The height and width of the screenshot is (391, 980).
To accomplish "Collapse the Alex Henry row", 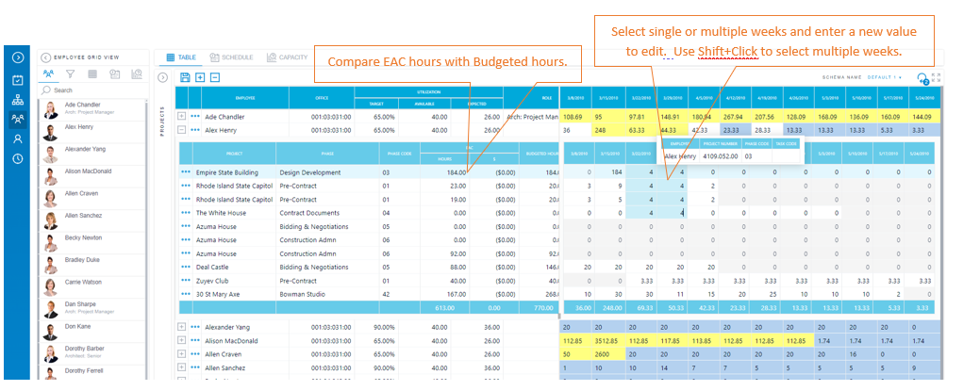I will 182,130.
